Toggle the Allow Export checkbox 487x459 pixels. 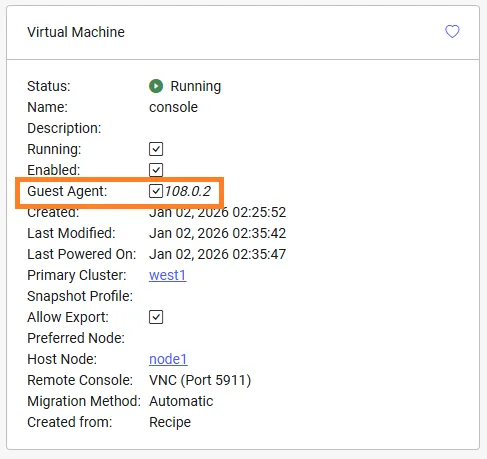click(x=156, y=317)
